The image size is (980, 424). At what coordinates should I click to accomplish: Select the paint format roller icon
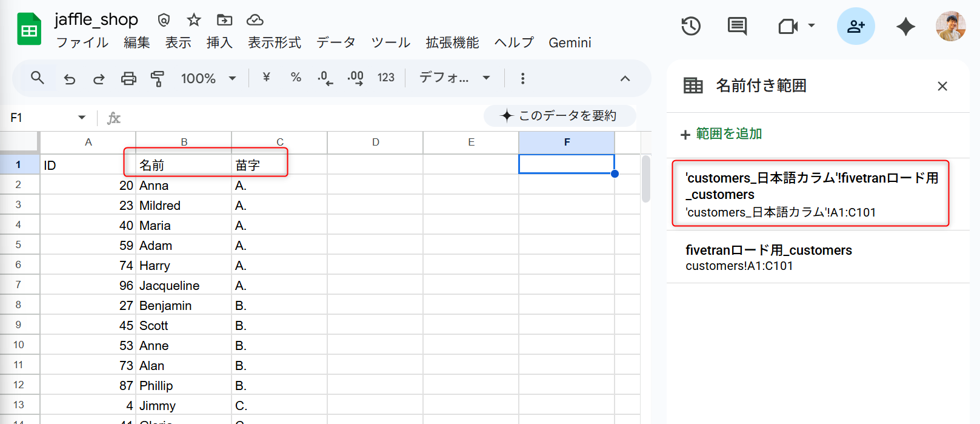[158, 78]
